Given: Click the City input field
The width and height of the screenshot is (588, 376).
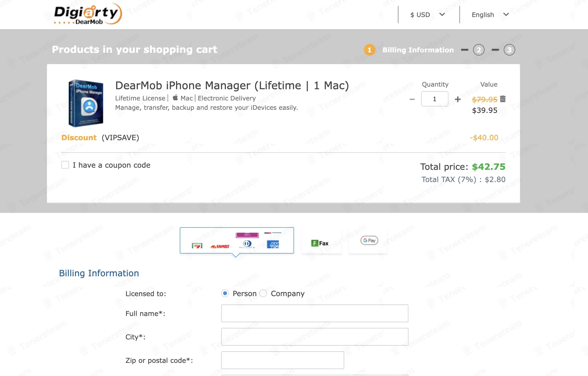Looking at the screenshot, I should tap(315, 337).
